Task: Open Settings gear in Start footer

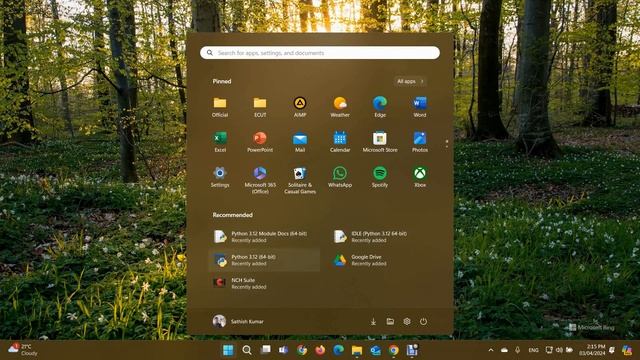Action: pos(407,322)
